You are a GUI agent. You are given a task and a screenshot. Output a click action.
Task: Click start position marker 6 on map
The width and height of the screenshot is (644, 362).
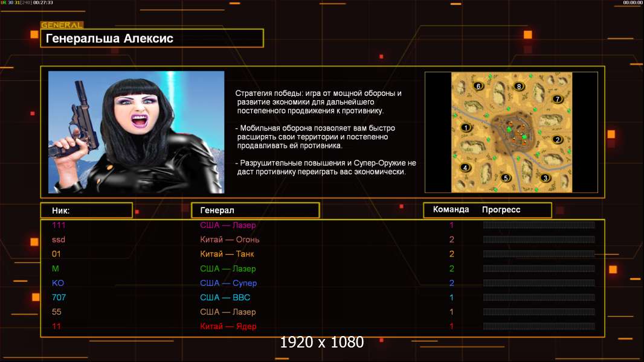[478, 86]
